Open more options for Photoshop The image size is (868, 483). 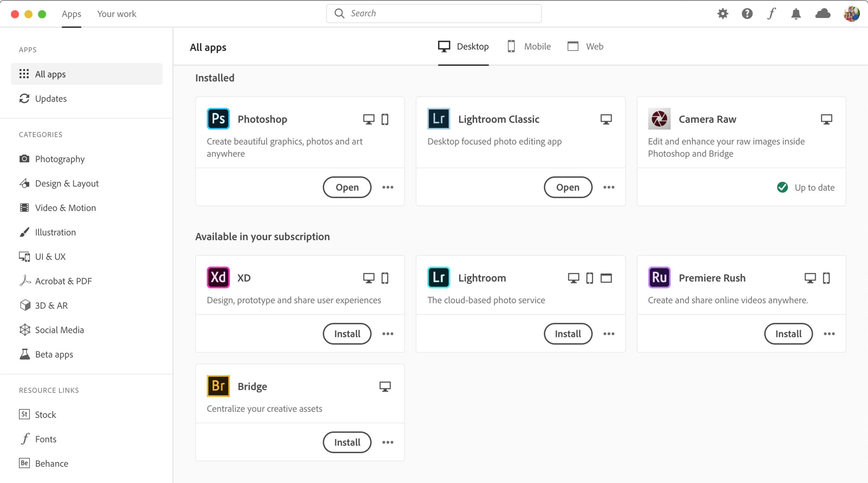click(x=388, y=187)
